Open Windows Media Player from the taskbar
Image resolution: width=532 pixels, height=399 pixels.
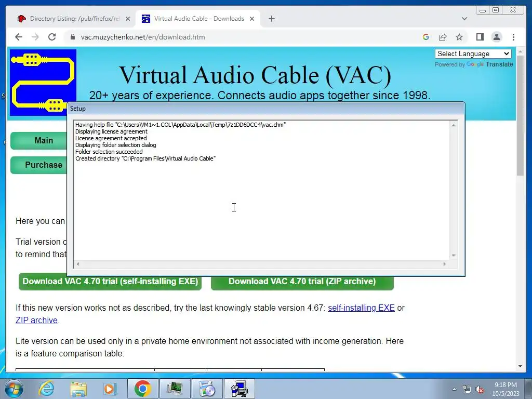(x=110, y=389)
